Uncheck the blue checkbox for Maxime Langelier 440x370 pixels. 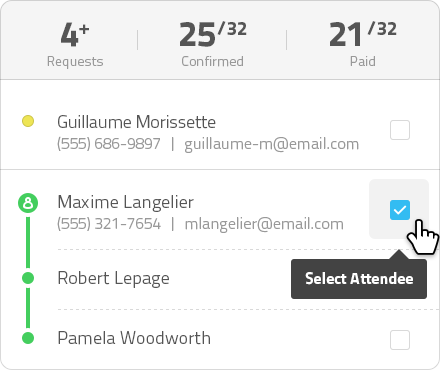pos(400,210)
